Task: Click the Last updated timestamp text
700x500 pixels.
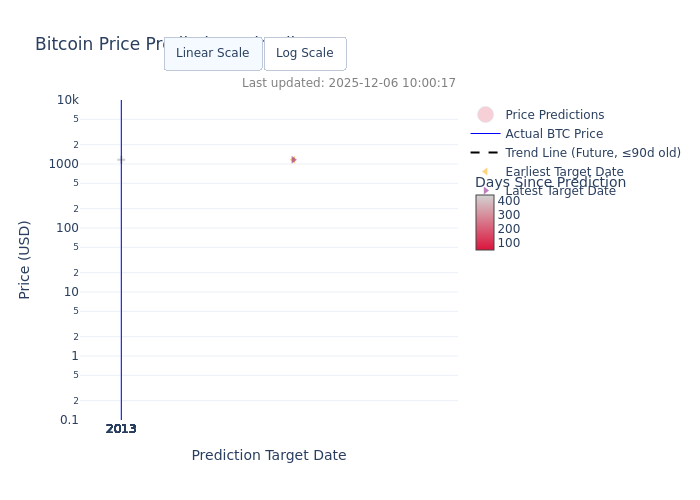Action: [x=349, y=83]
